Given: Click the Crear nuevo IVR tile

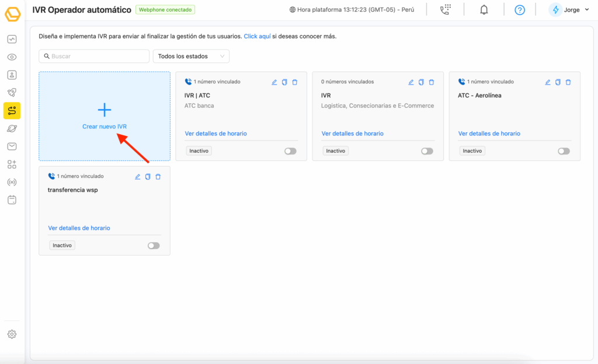Looking at the screenshot, I should coord(105,117).
